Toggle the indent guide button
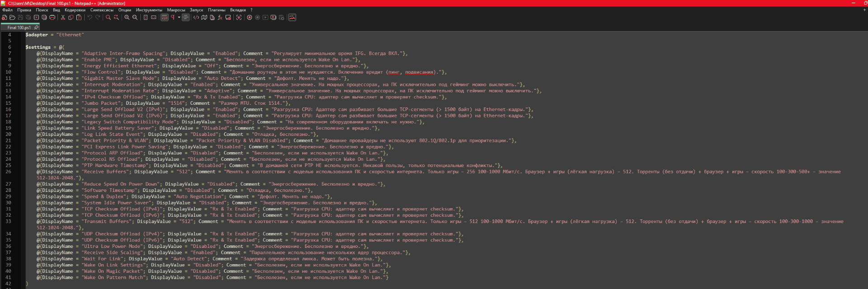Screen dimensions: 868x289 coord(186,18)
